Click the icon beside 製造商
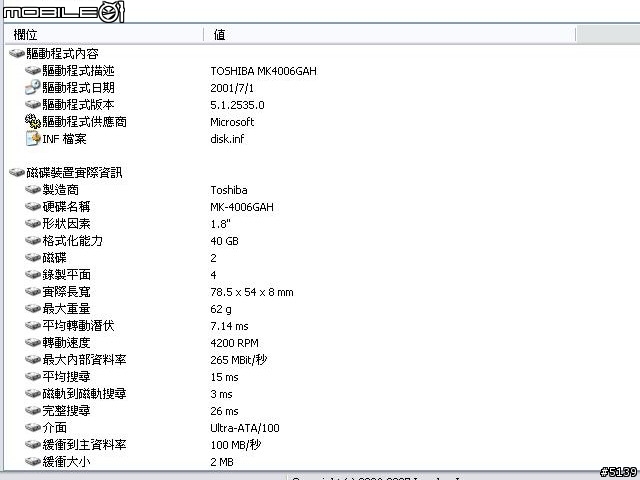Viewport: 640px width, 480px height. pos(33,189)
